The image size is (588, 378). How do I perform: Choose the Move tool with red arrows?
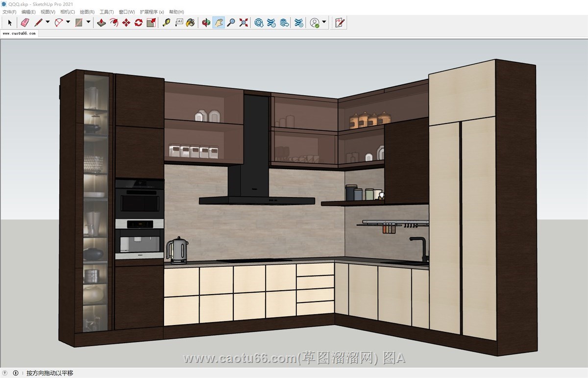[126, 23]
